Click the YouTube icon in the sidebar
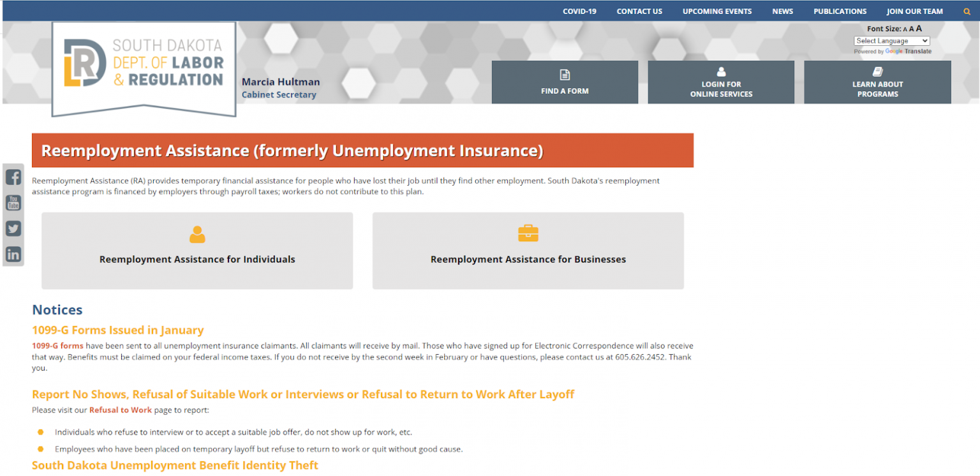The image size is (980, 476). 13,202
